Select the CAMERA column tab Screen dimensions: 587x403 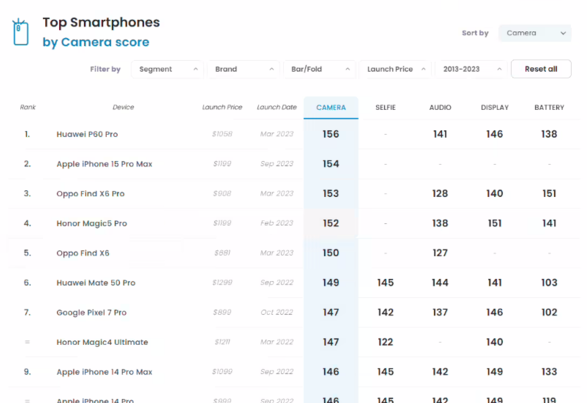click(331, 108)
